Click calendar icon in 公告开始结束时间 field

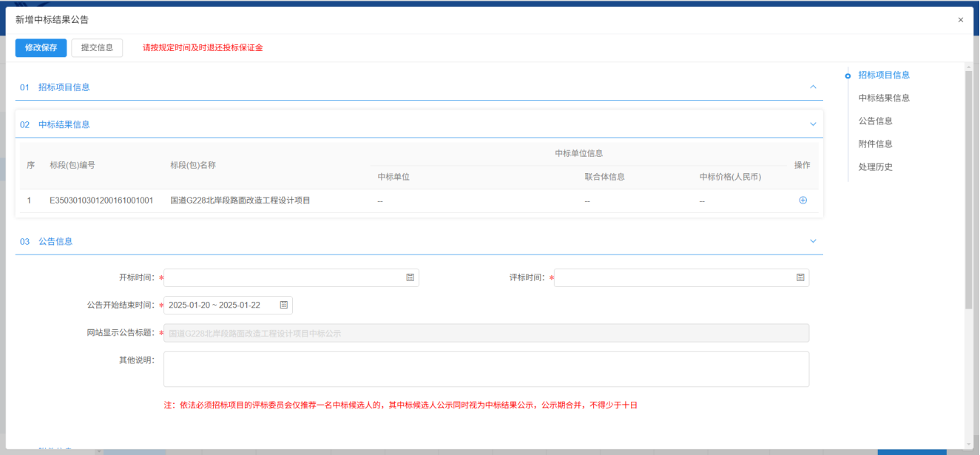coord(283,305)
